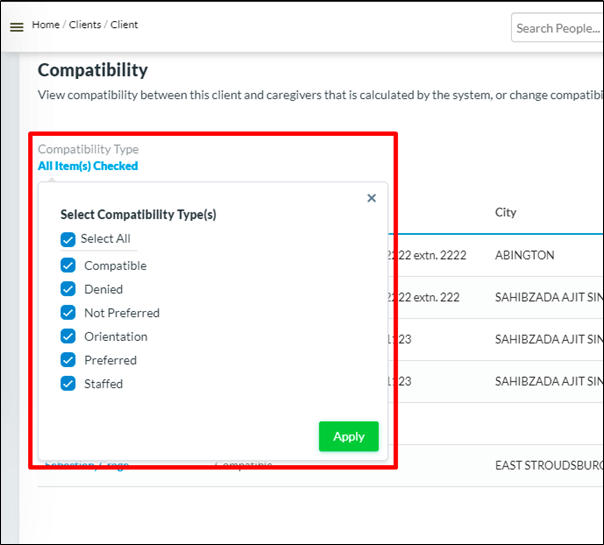This screenshot has height=545, width=604.
Task: Close the compatibility type popup
Action: (x=371, y=198)
